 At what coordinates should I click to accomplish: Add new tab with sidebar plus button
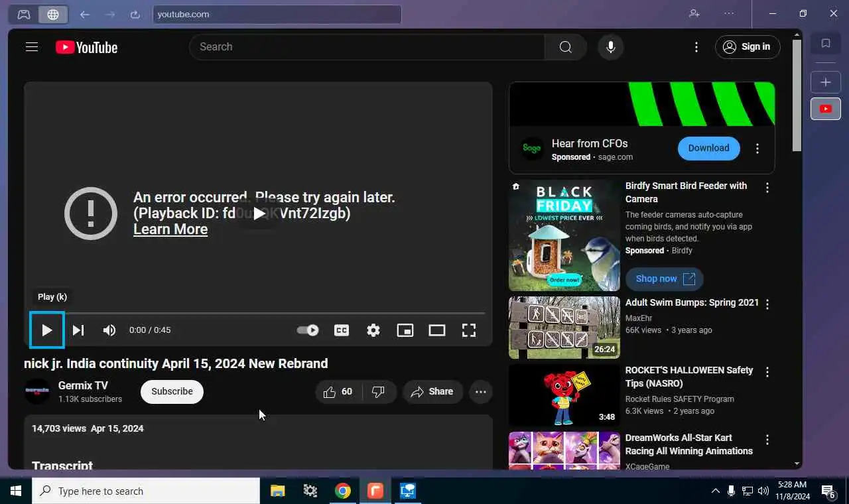tap(826, 82)
